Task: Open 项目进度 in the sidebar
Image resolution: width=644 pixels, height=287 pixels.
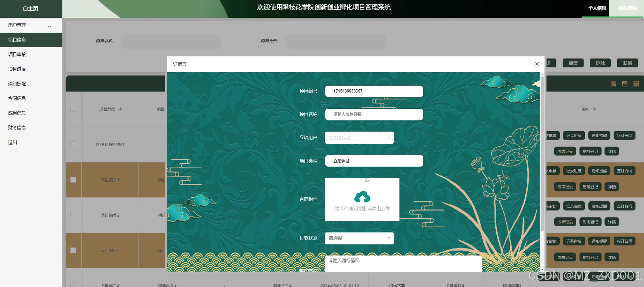Action: pyautogui.click(x=31, y=69)
